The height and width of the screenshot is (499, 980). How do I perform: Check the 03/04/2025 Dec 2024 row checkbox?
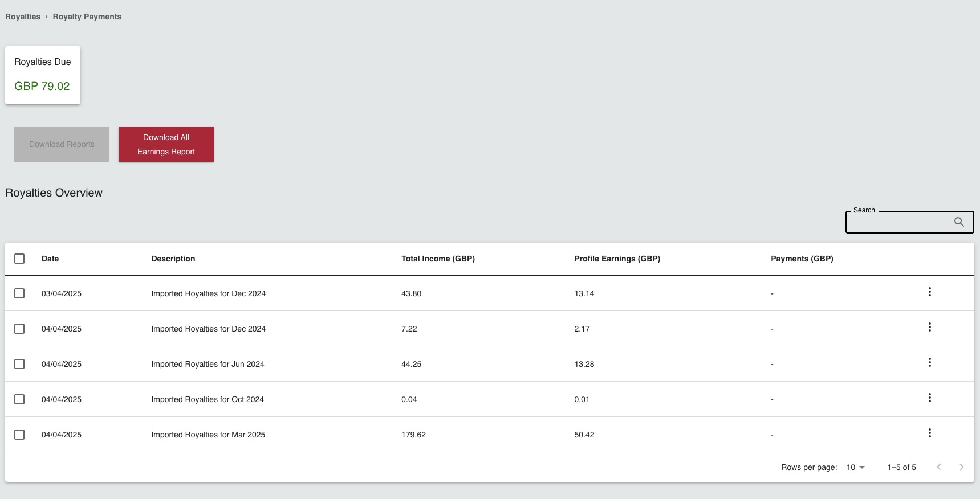tap(19, 293)
